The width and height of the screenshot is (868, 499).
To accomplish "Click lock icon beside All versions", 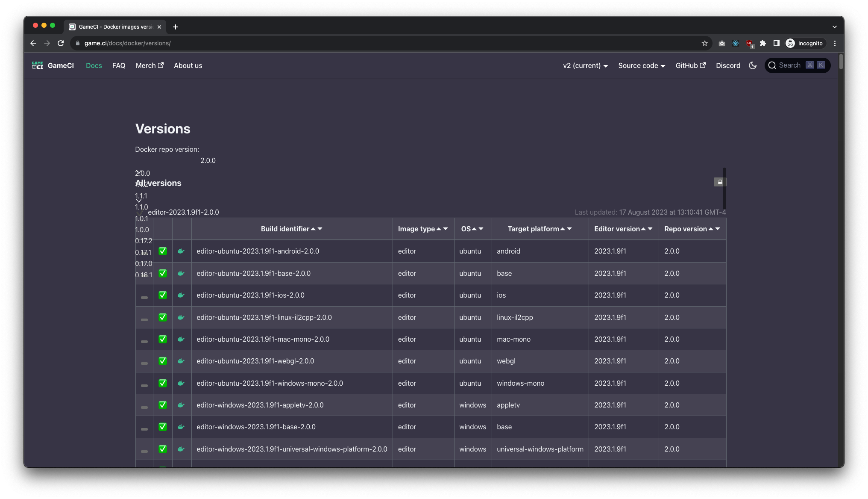I will 720,182.
